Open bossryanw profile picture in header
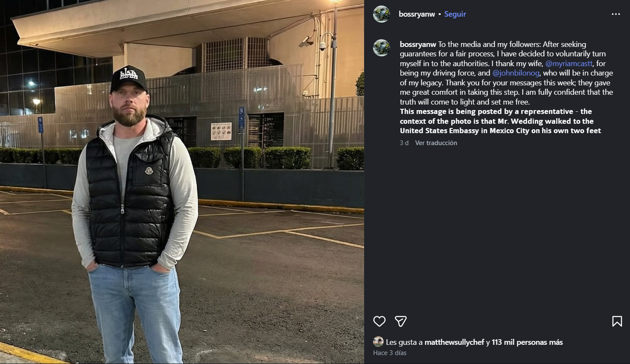Image resolution: width=630 pixels, height=364 pixels. 382,14
